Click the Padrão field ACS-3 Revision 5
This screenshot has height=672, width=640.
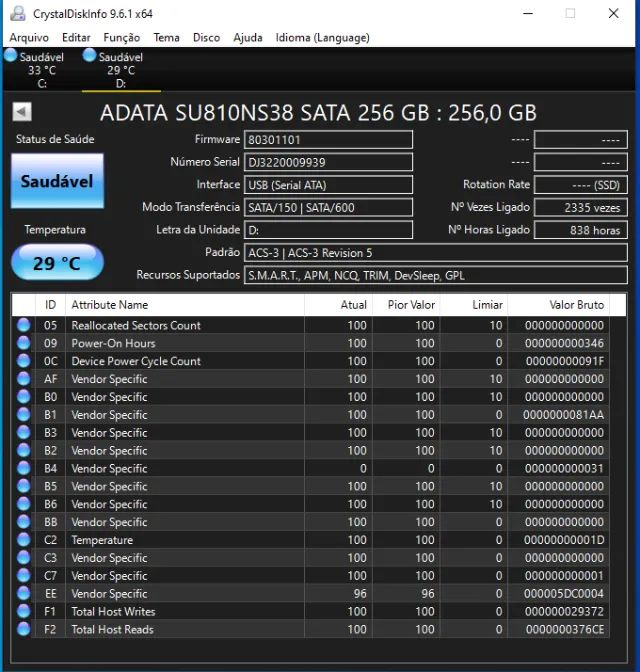click(436, 253)
